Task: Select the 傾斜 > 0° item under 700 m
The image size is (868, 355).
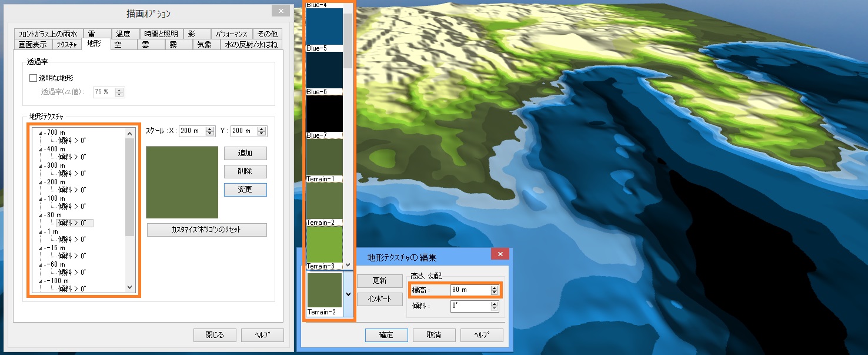Action: tap(72, 141)
